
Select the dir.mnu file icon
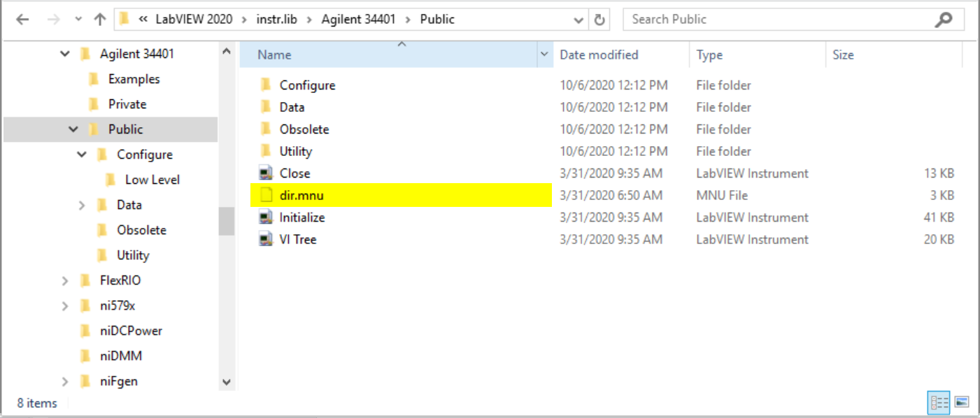(x=266, y=195)
